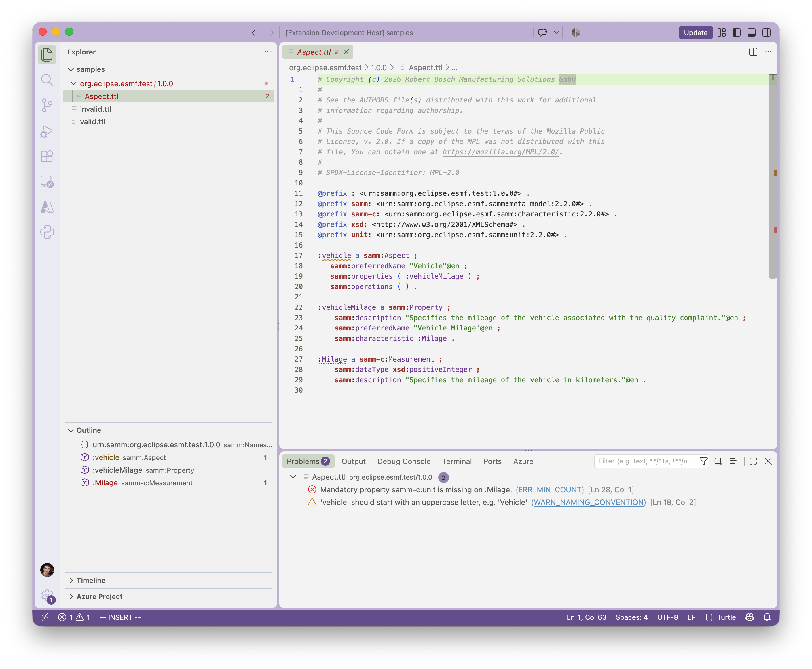This screenshot has width=812, height=669.
Task: Expand the Timeline section
Action: pos(71,580)
